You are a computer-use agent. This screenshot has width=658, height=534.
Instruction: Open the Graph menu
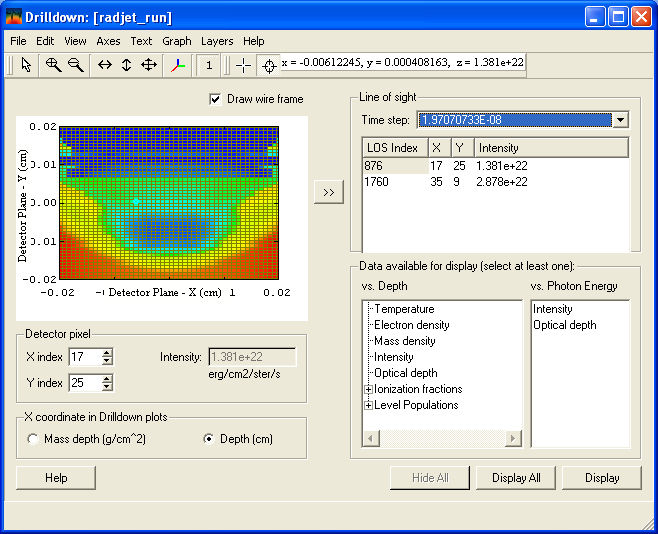tap(177, 41)
